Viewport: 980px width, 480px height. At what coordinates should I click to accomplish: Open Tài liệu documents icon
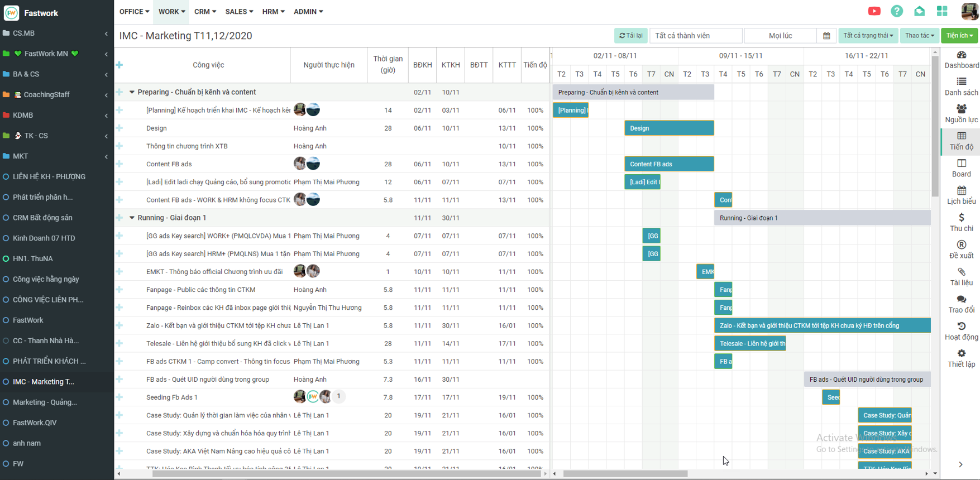pyautogui.click(x=961, y=276)
